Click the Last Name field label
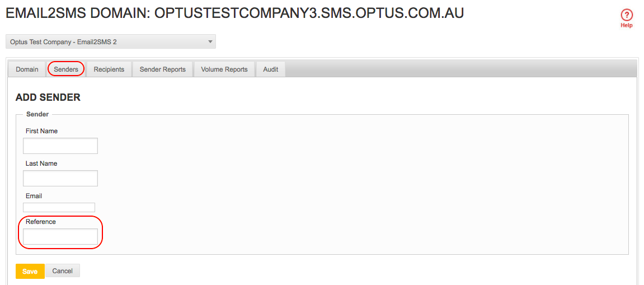This screenshot has width=644, height=285. [x=41, y=163]
